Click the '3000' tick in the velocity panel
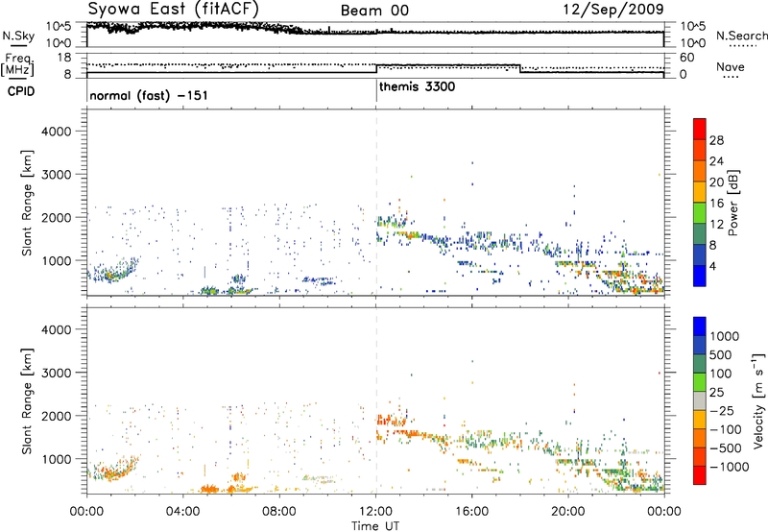Image resolution: width=768 pixels, height=532 pixels. click(x=56, y=373)
